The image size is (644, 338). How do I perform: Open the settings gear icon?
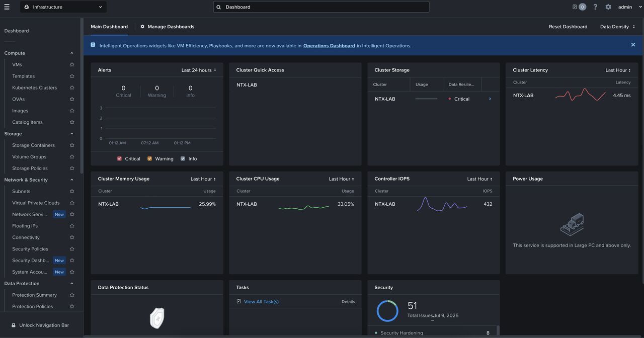pyautogui.click(x=608, y=7)
